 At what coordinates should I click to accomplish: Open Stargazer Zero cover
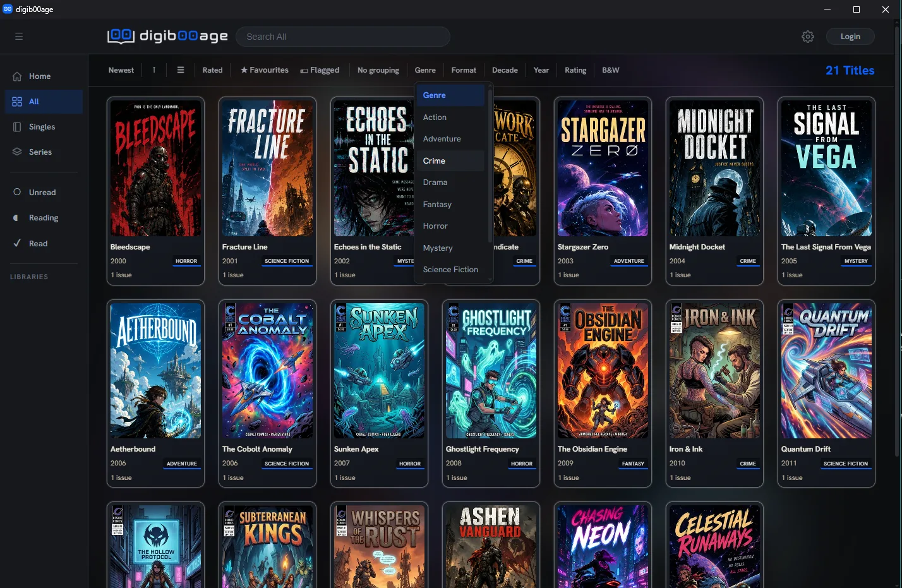click(603, 169)
